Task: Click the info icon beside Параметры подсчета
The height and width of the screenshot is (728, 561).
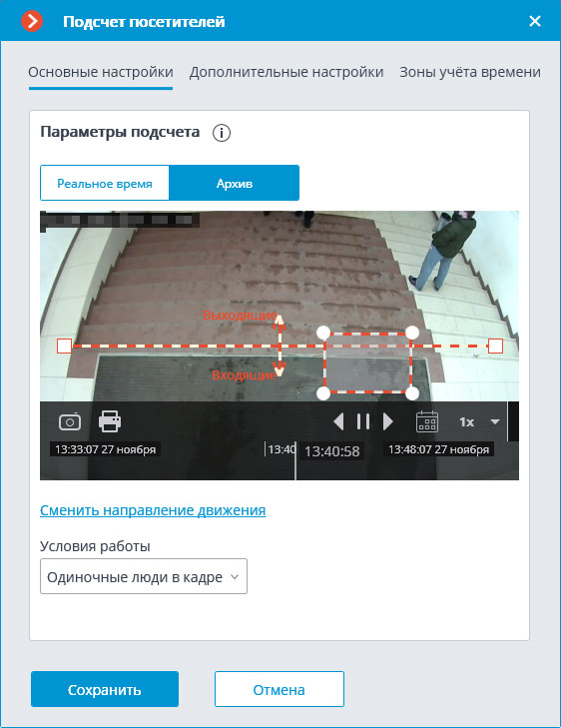Action: (x=222, y=133)
